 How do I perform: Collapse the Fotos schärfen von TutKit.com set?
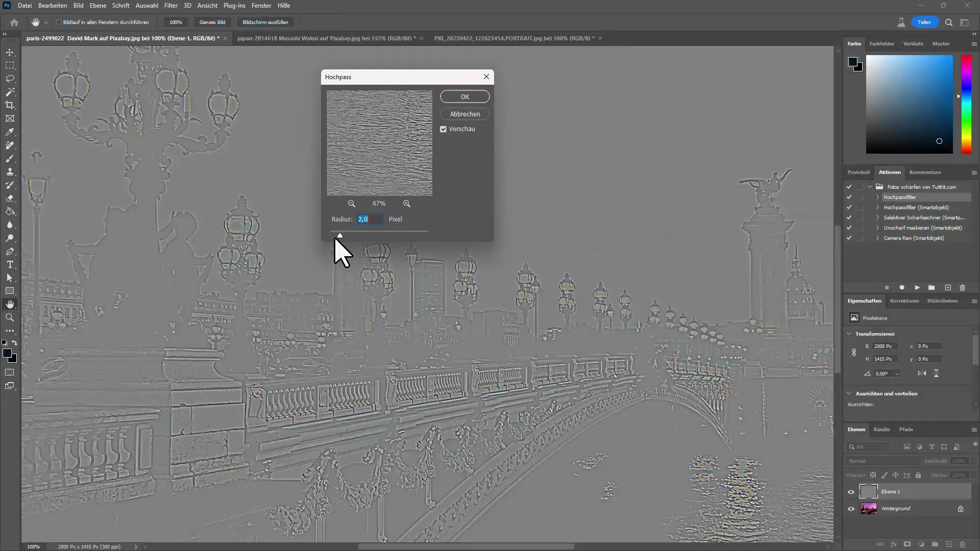point(870,187)
